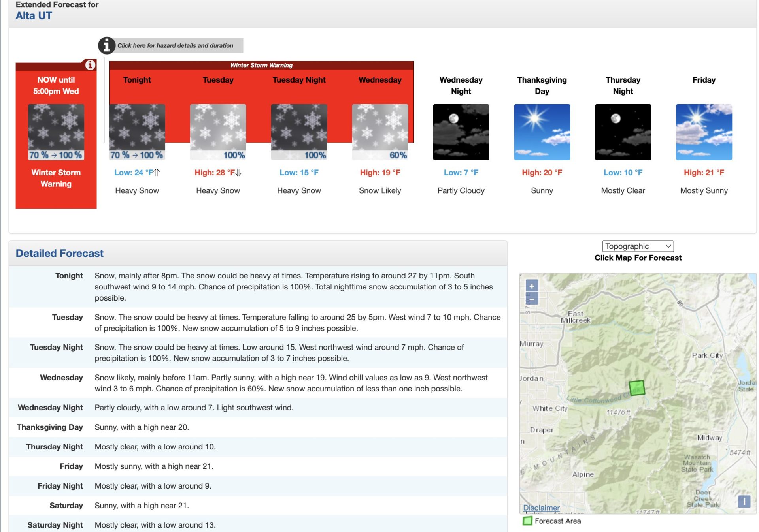Image resolution: width=759 pixels, height=532 pixels.
Task: Click the Thursday Night row label in detailed forecast
Action: (54, 447)
